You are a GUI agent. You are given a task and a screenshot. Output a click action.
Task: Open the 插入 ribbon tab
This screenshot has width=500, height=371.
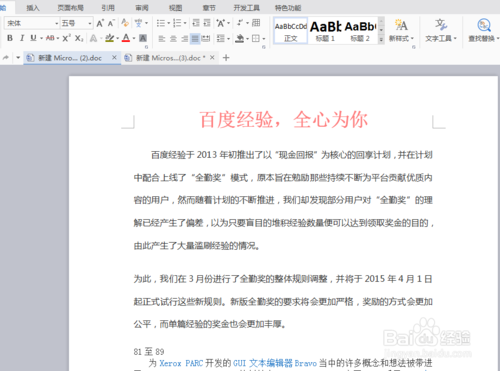pyautogui.click(x=33, y=8)
